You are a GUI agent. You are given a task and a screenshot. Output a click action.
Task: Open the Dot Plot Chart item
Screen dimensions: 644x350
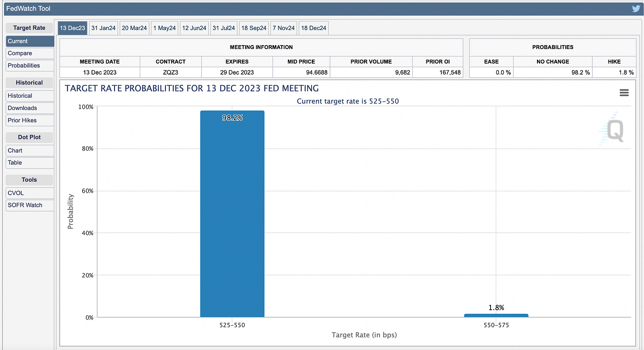pyautogui.click(x=30, y=151)
